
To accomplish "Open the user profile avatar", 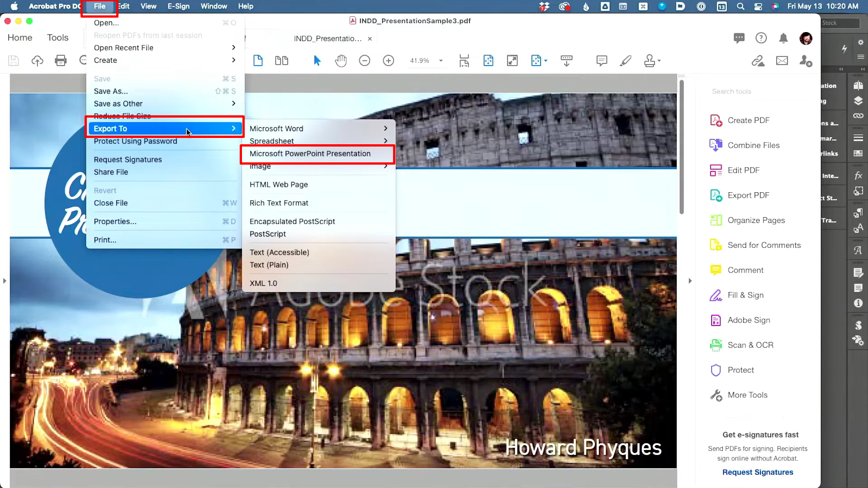I will pos(806,38).
